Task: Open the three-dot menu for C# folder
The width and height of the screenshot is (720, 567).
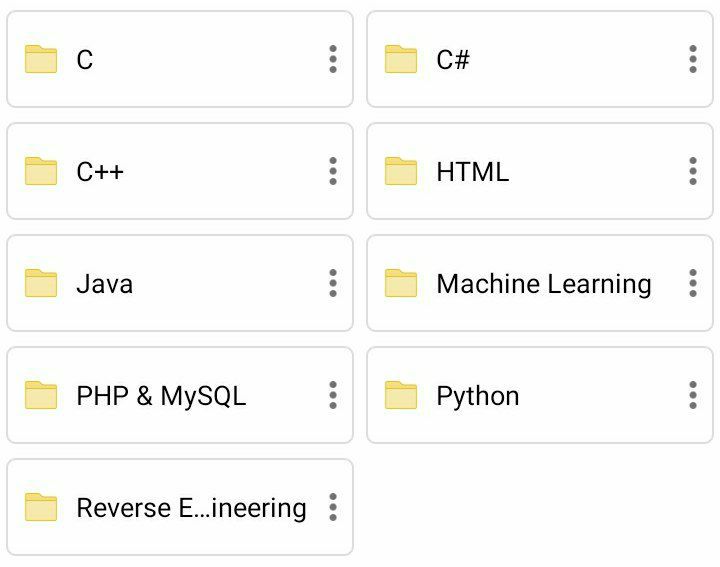Action: click(x=693, y=59)
